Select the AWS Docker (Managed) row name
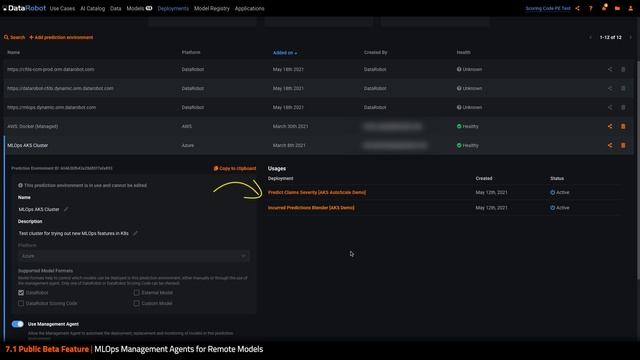This screenshot has width=640, height=360. [33, 127]
